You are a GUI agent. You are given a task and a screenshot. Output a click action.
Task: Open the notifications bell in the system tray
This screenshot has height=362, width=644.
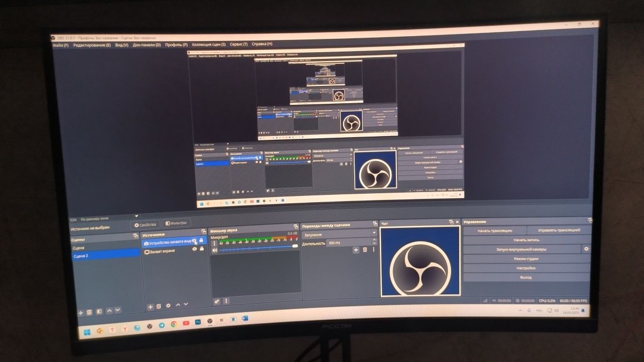[x=583, y=310]
